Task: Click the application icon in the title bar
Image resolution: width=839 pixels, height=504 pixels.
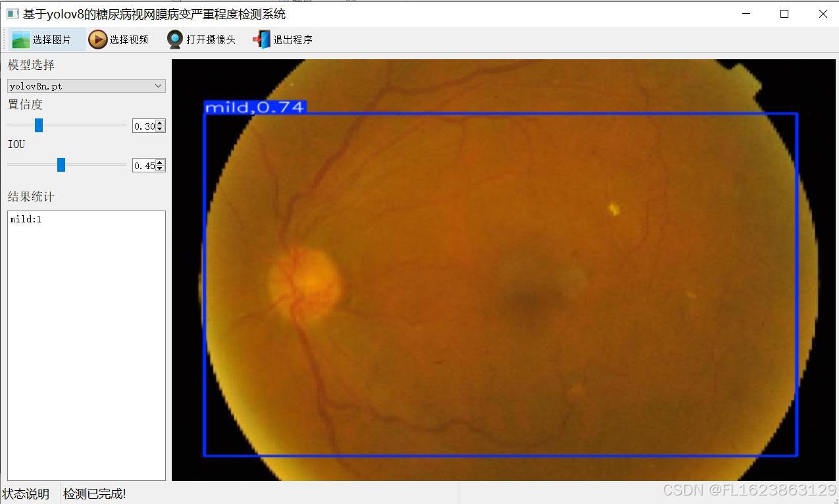Action: point(13,14)
